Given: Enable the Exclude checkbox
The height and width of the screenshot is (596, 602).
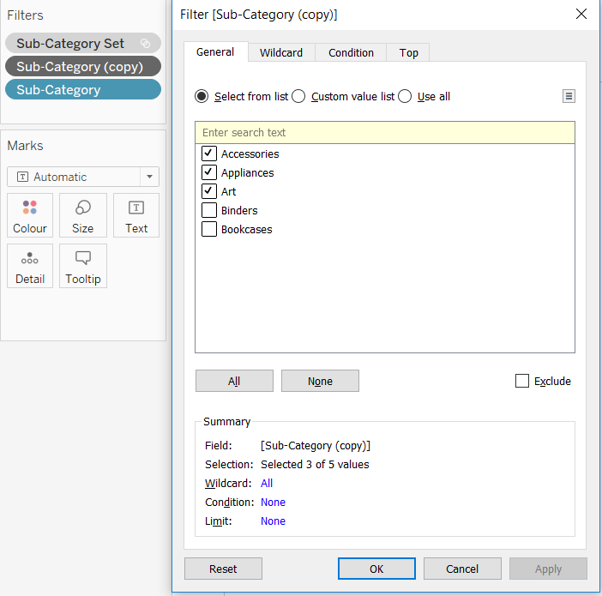Looking at the screenshot, I should pyautogui.click(x=522, y=381).
